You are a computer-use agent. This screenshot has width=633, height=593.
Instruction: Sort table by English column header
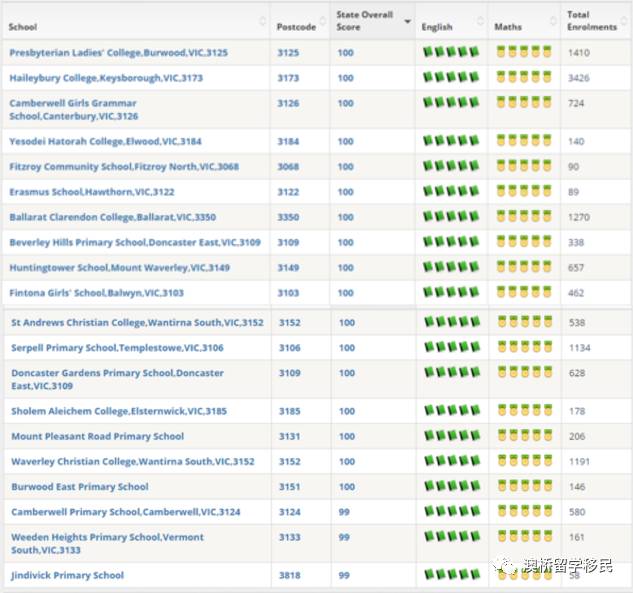tap(451, 21)
